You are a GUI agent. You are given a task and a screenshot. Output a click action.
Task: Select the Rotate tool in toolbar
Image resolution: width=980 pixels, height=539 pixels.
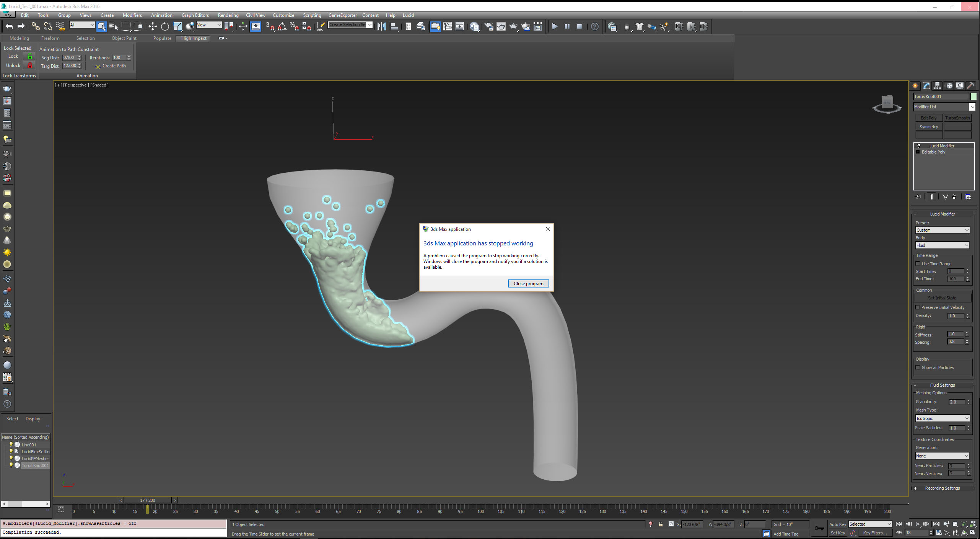click(x=165, y=26)
